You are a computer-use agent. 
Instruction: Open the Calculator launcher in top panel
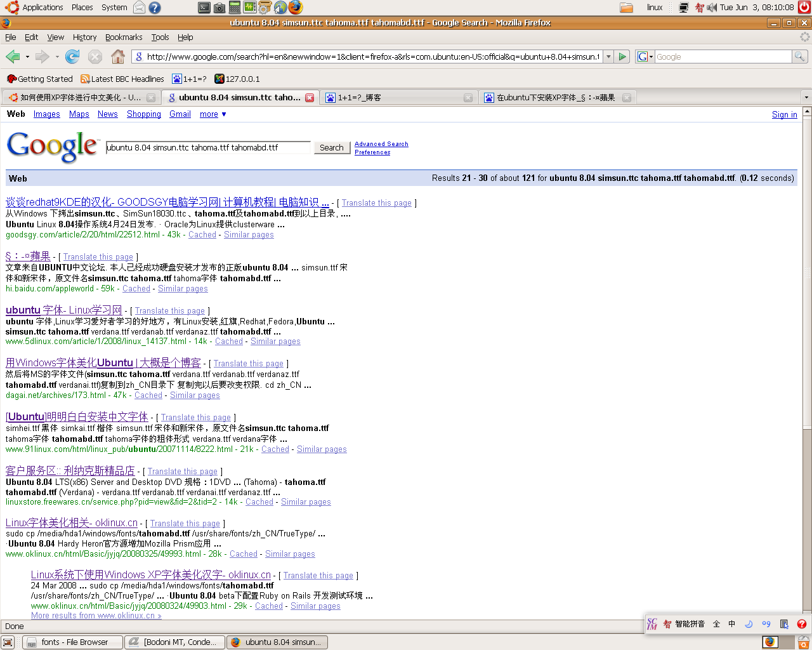235,8
